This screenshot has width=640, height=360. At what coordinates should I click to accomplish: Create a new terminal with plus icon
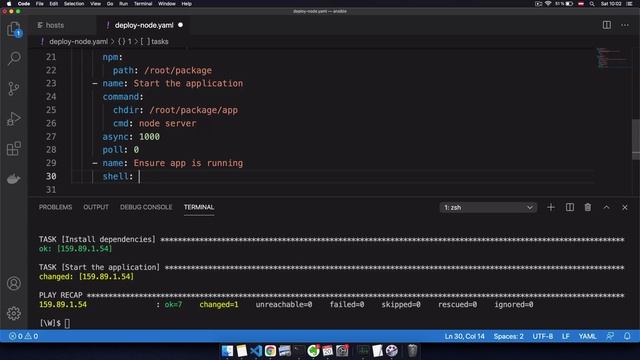pyautogui.click(x=551, y=207)
